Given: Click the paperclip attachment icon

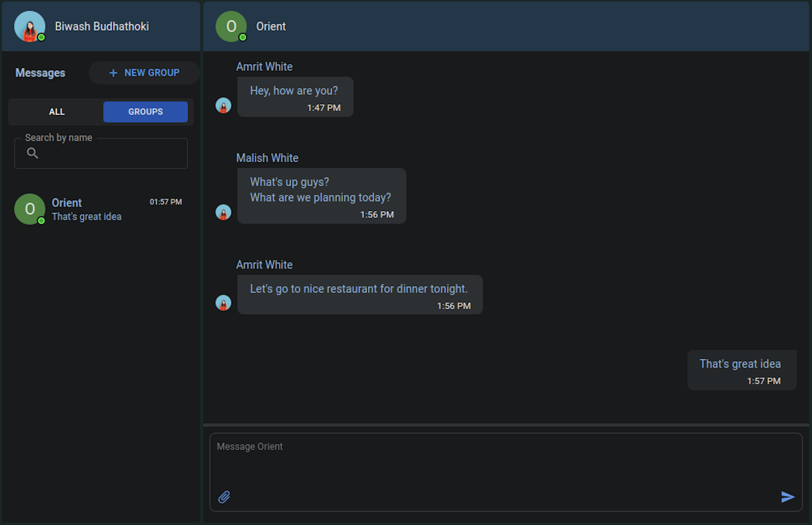Looking at the screenshot, I should (x=224, y=497).
